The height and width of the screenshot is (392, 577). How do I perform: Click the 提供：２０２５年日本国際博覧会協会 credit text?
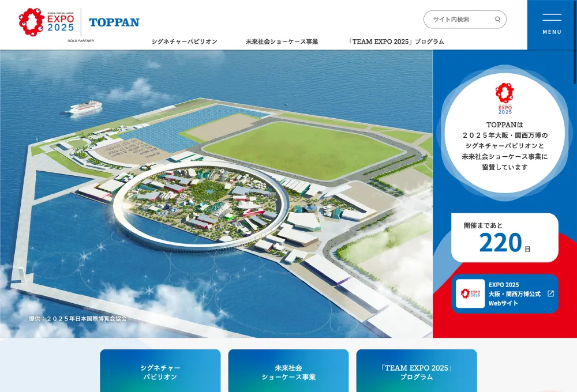click(78, 318)
